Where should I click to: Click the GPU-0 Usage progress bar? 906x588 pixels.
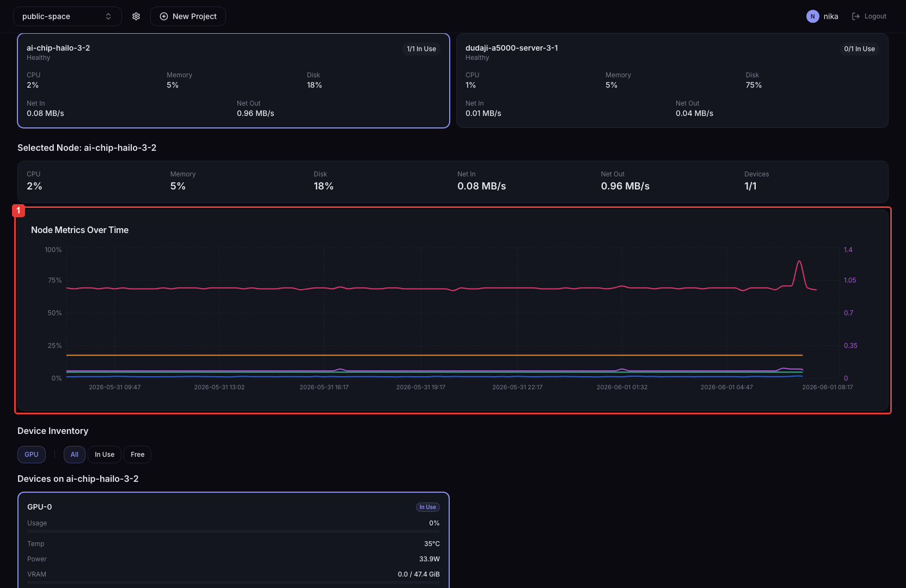pyautogui.click(x=234, y=531)
